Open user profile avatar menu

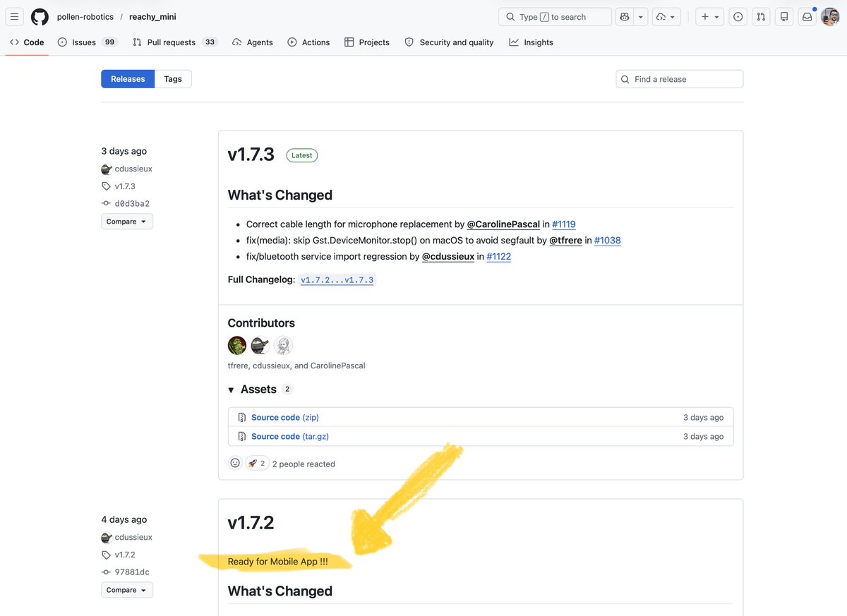[x=830, y=17]
